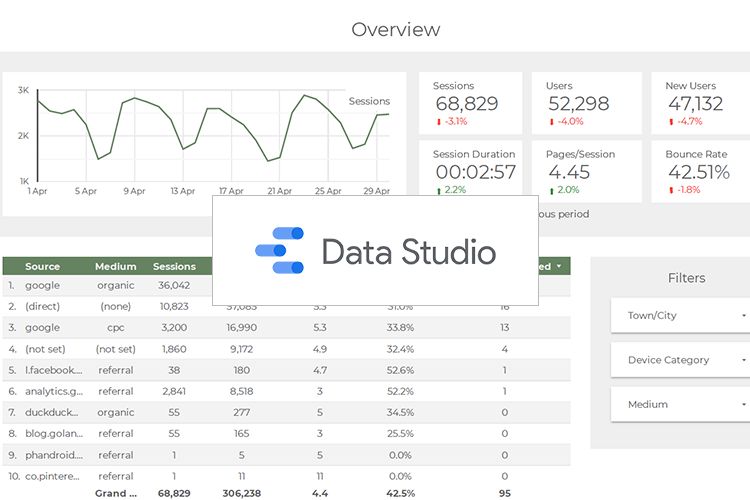This screenshot has width=750, height=500.
Task: Open the Town/City filter dropdown
Action: (x=680, y=315)
